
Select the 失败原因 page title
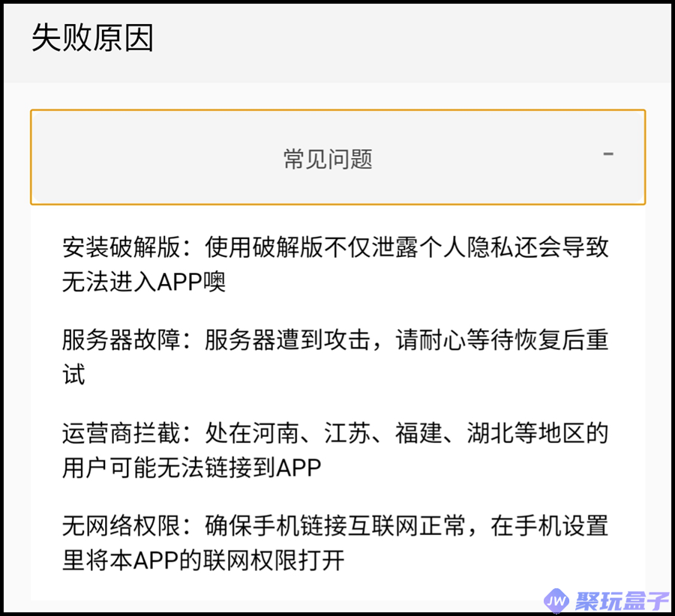[92, 38]
